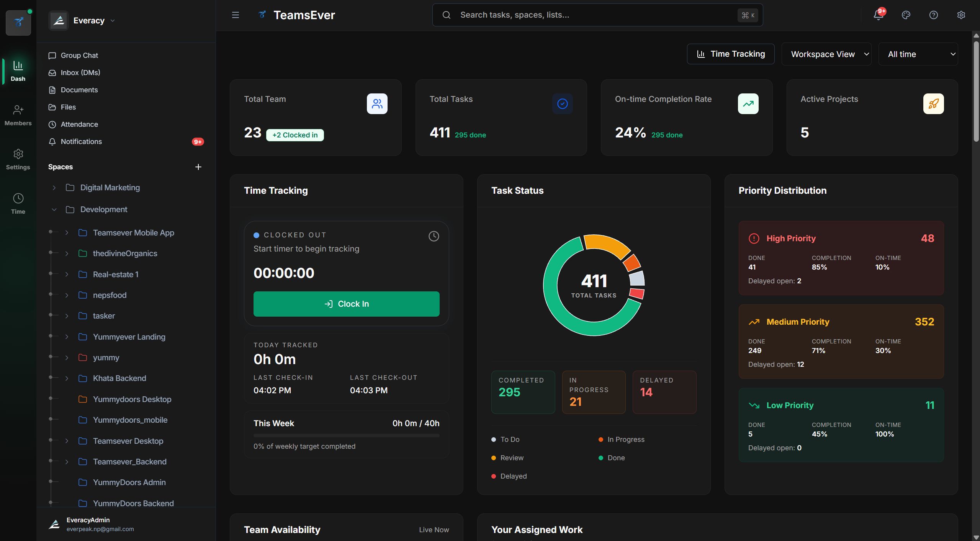Open Attendance in sidebar

coord(126,124)
